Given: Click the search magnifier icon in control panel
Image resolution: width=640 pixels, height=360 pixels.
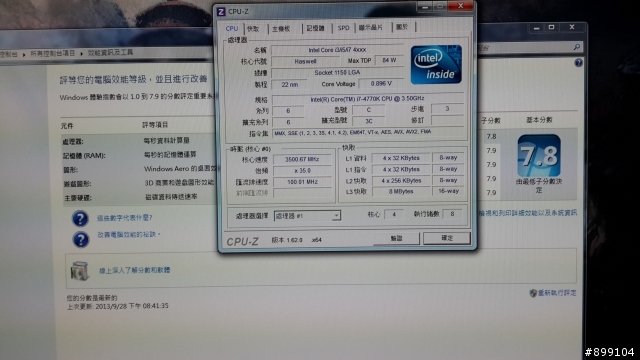Looking at the screenshot, I should point(576,47).
